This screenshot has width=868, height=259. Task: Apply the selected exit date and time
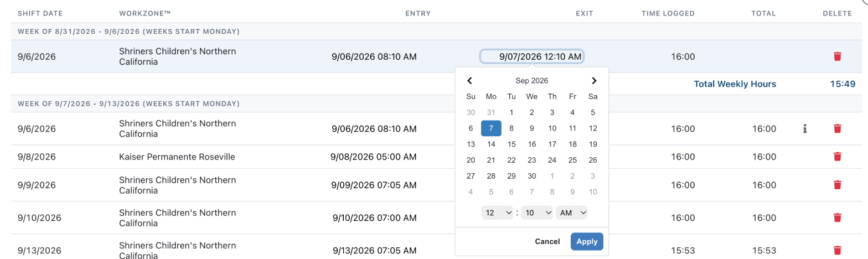tap(587, 241)
